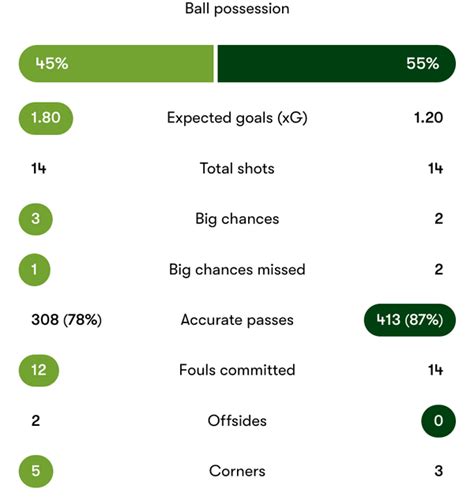Select the 413 (87%) accurate passes badge

[x=410, y=320]
